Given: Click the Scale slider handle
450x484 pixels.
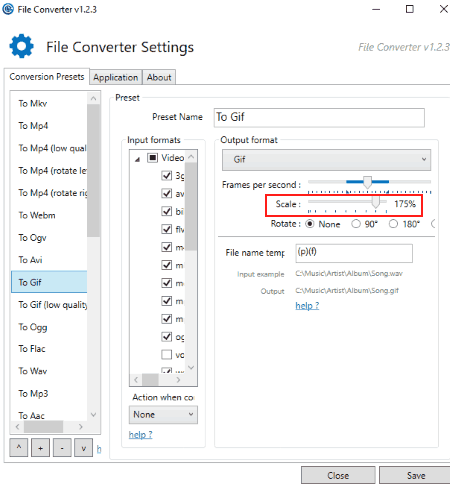Looking at the screenshot, I should click(x=376, y=202).
